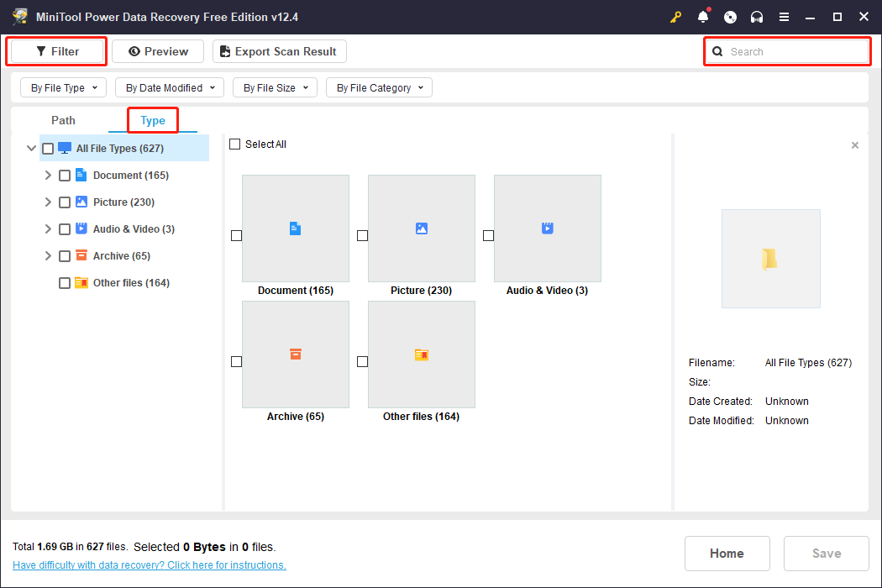Click the Home button

(x=727, y=553)
